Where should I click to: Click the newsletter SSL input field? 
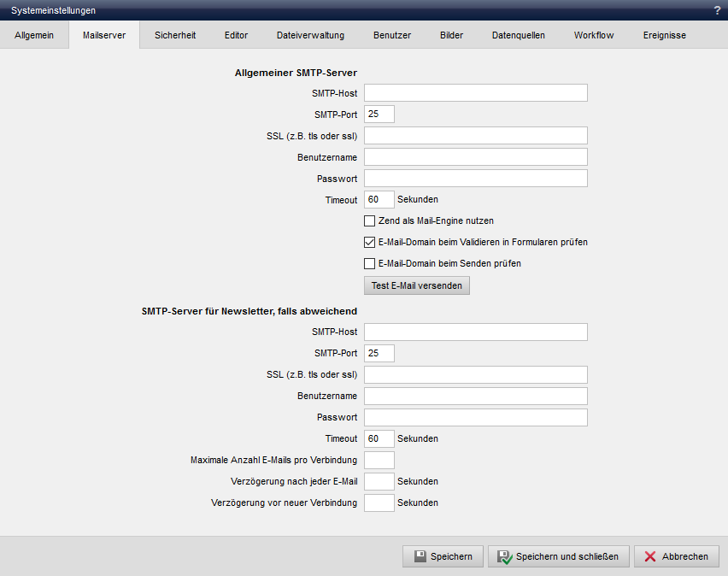click(475, 375)
